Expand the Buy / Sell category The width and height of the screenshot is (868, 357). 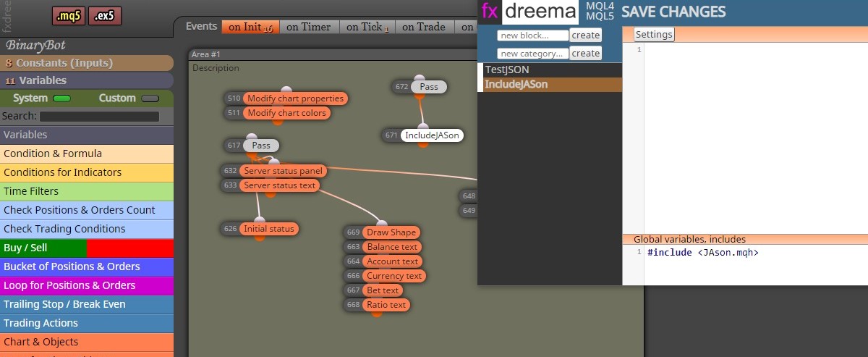point(87,248)
